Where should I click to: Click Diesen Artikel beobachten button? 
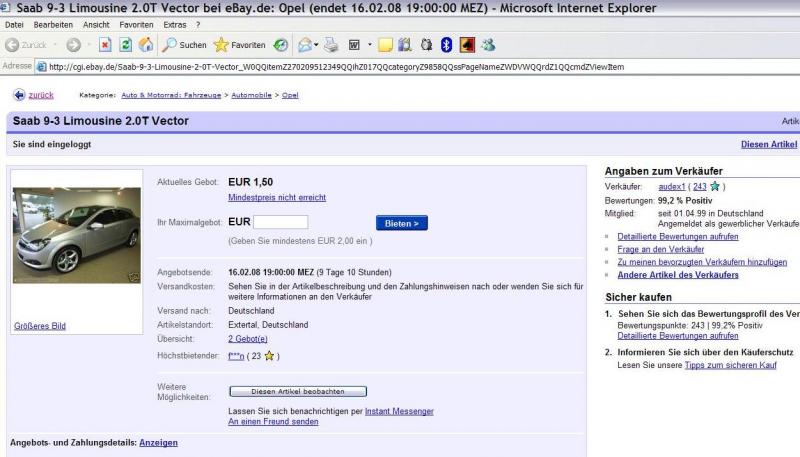click(x=298, y=391)
